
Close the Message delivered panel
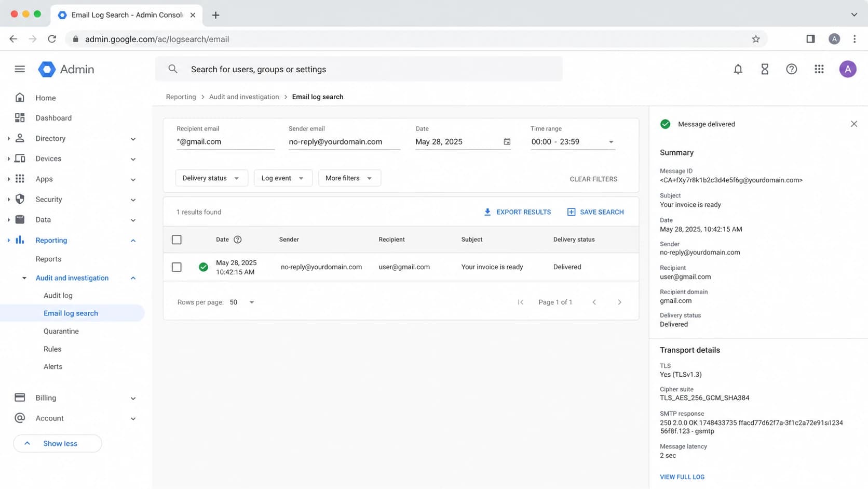tap(853, 124)
